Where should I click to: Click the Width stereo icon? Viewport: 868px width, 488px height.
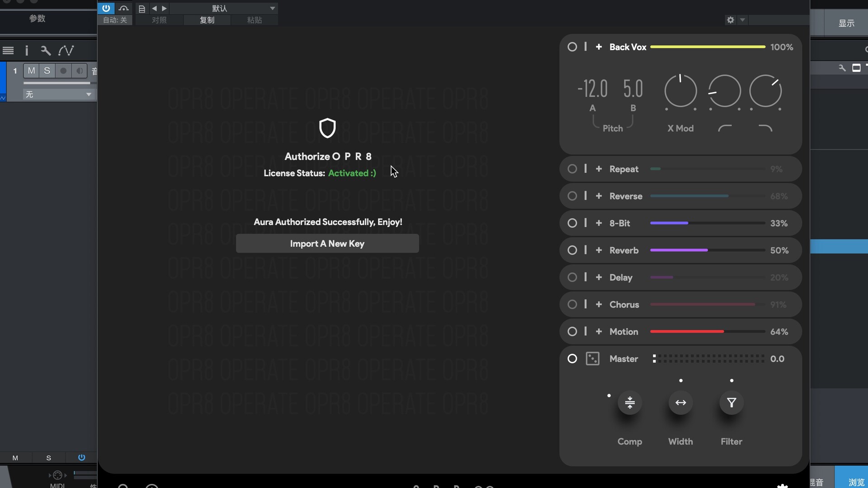(x=680, y=403)
